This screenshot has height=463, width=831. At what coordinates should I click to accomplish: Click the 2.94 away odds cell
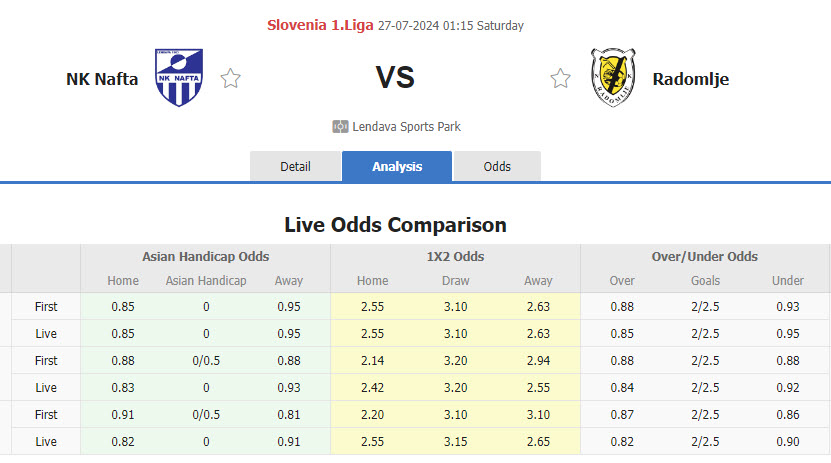click(538, 359)
